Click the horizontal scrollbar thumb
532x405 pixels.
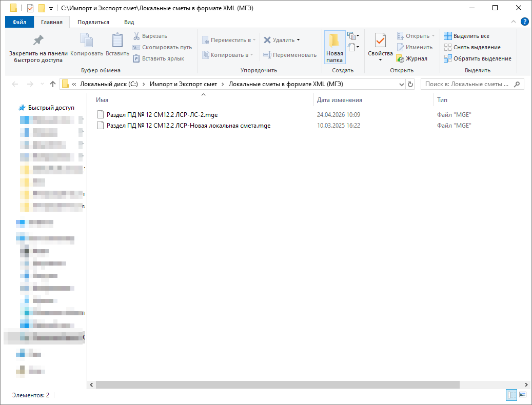tap(278, 384)
